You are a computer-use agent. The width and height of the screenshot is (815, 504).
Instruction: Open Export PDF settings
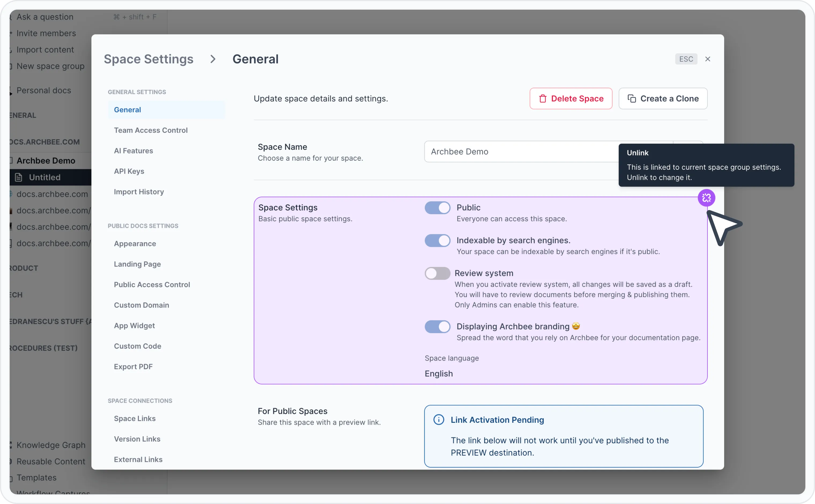tap(133, 367)
